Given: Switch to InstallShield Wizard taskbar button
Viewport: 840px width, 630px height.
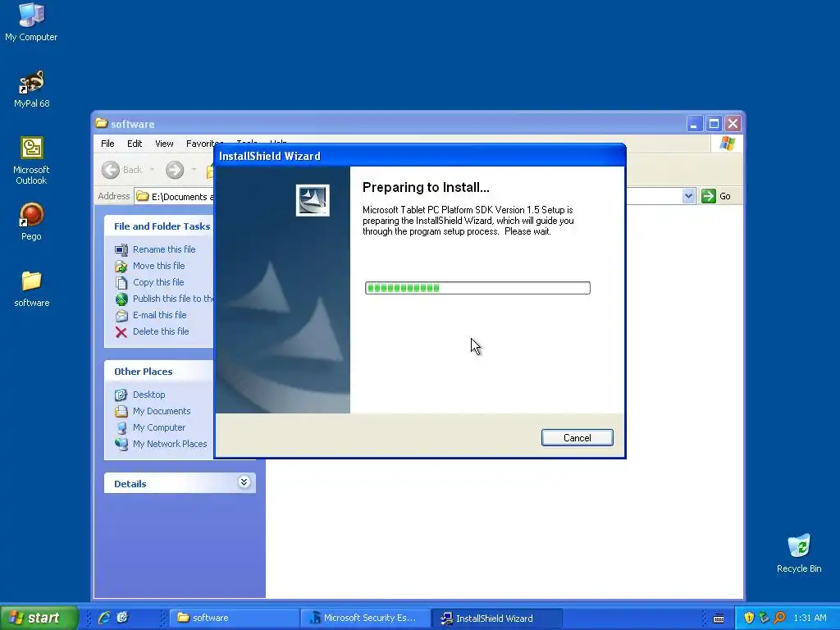Looking at the screenshot, I should pyautogui.click(x=496, y=618).
